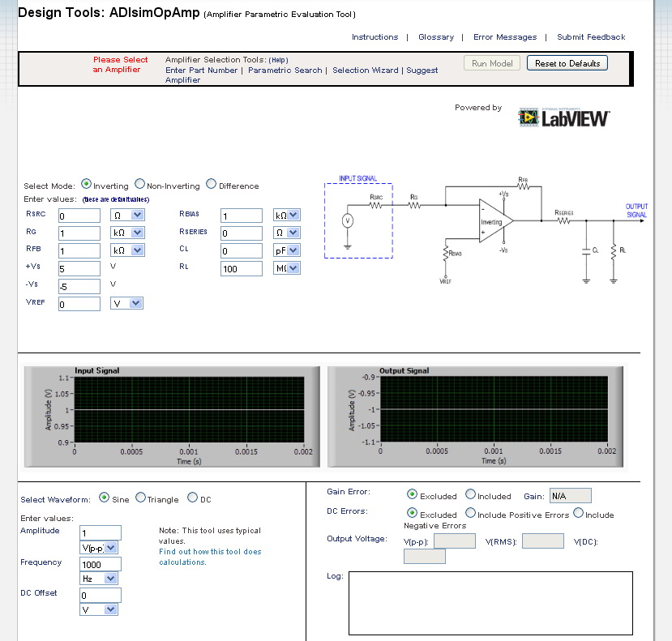Click the RG value input field
Image resolution: width=672 pixels, height=641 pixels.
(79, 233)
